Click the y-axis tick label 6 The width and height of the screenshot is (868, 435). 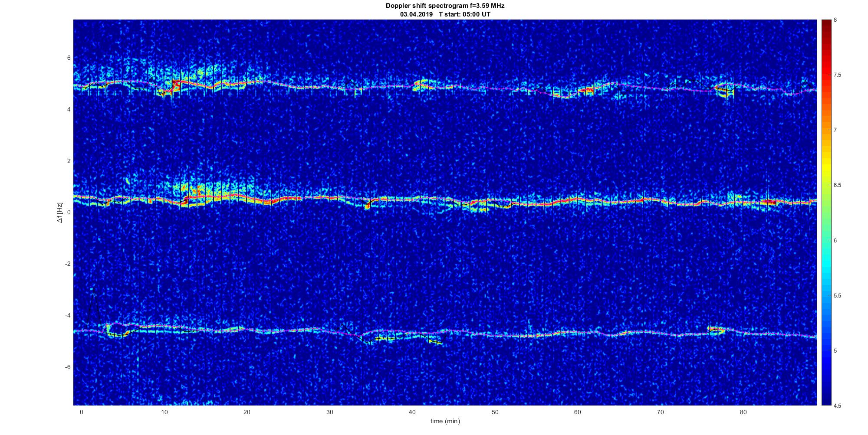69,58
